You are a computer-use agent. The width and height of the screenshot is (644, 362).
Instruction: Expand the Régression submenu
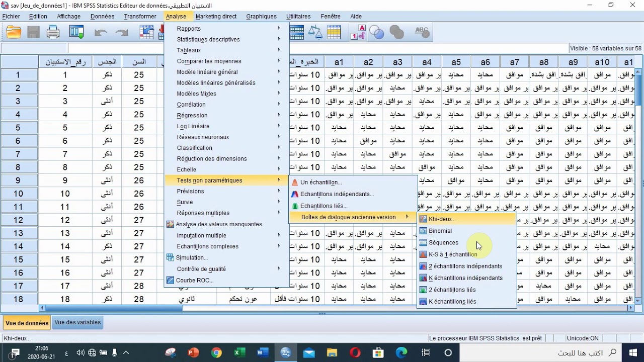pos(226,115)
